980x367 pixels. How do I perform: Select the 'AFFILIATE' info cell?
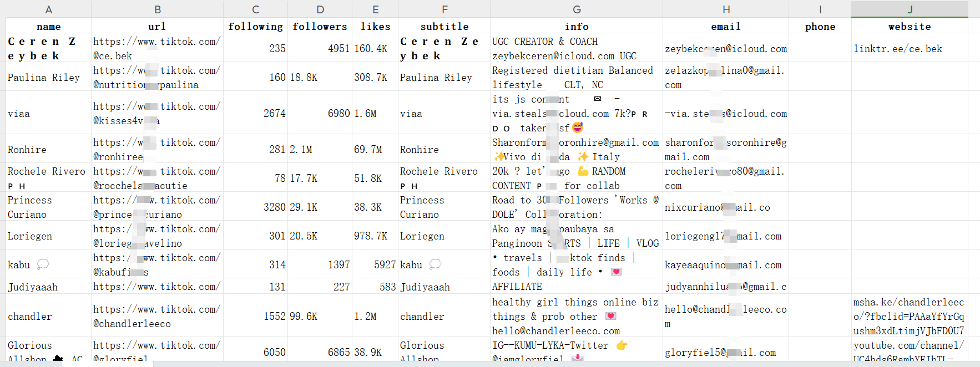point(577,286)
